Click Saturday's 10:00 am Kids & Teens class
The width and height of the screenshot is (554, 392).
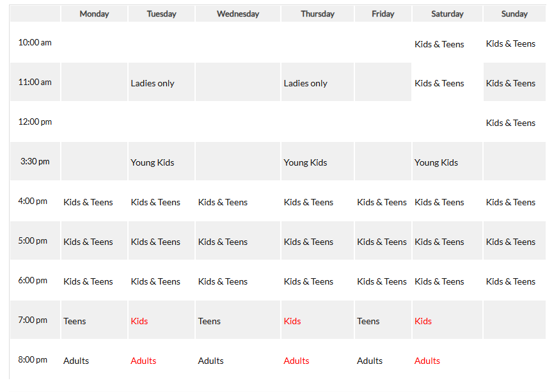click(x=439, y=44)
